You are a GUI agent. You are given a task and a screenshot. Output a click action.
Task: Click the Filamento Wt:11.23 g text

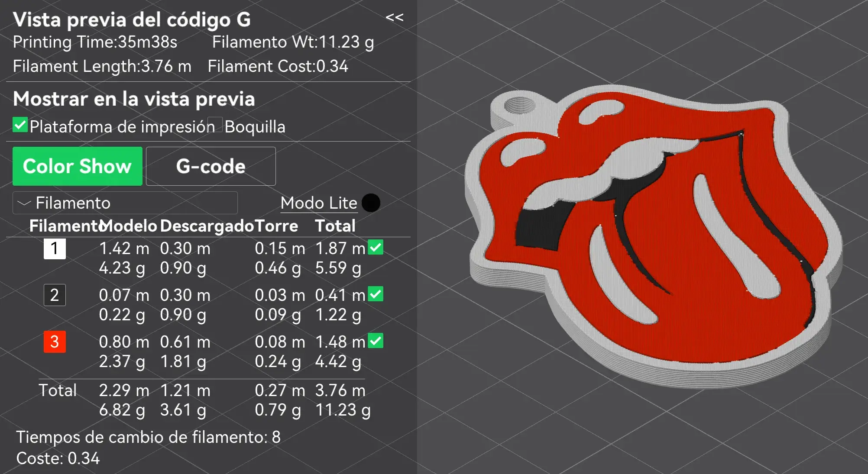293,42
